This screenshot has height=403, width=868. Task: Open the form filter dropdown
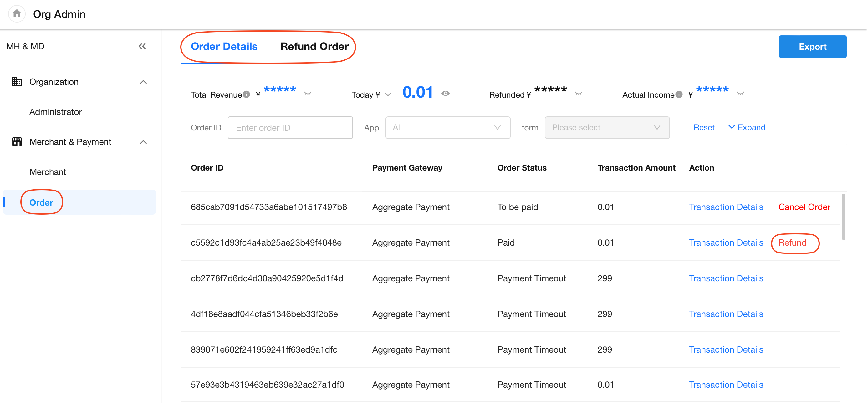607,128
